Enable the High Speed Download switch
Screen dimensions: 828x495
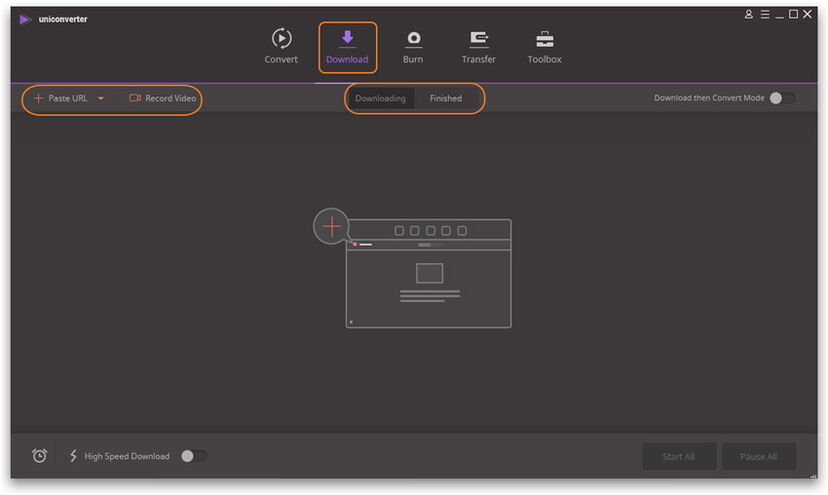pos(194,456)
